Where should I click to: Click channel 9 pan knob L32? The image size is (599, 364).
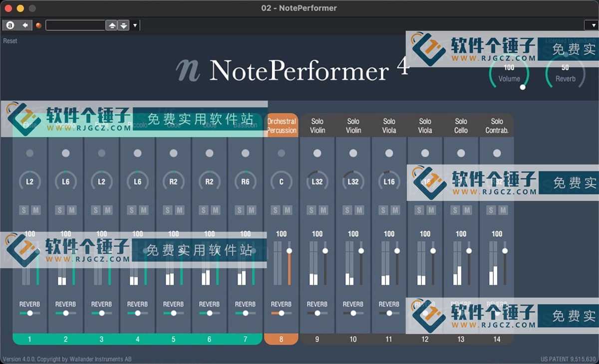317,182
